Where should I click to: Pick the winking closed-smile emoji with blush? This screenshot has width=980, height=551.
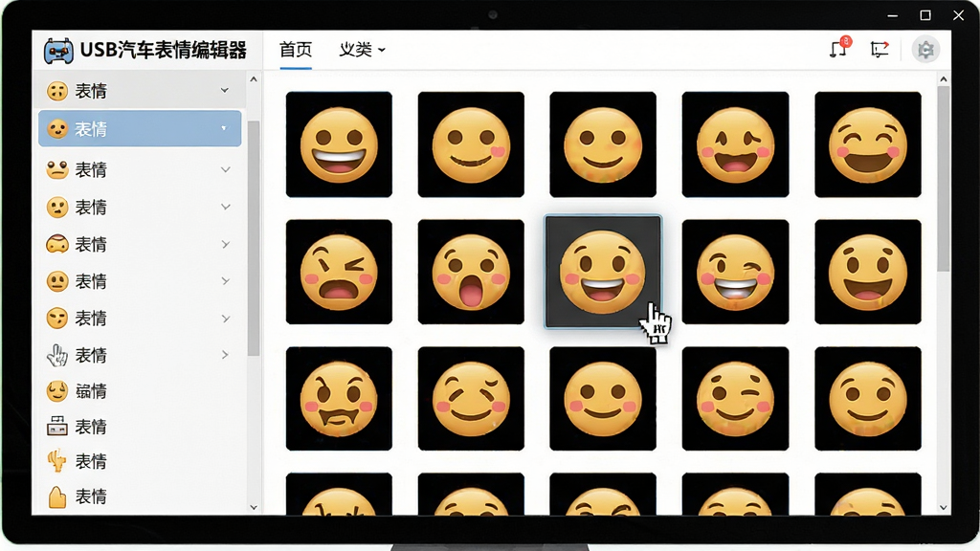pyautogui.click(x=735, y=399)
